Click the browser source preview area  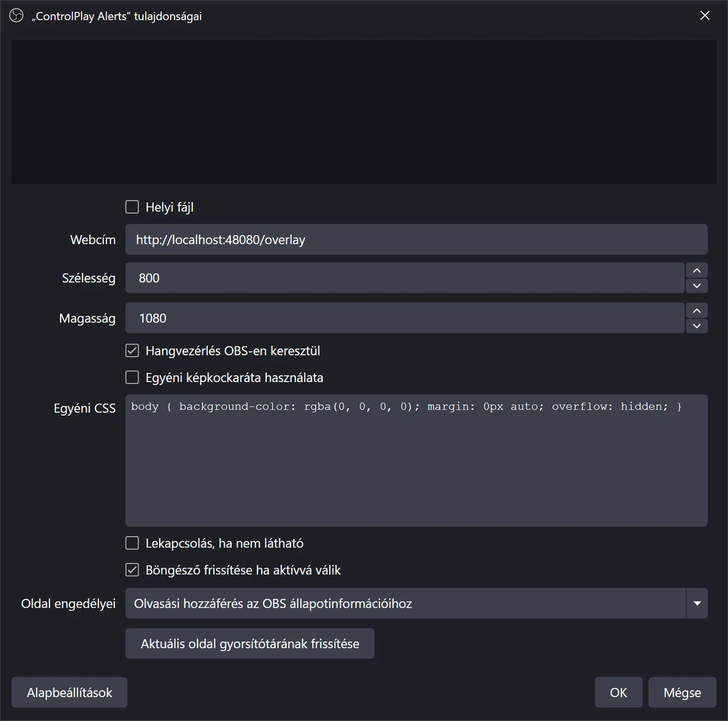click(x=364, y=111)
